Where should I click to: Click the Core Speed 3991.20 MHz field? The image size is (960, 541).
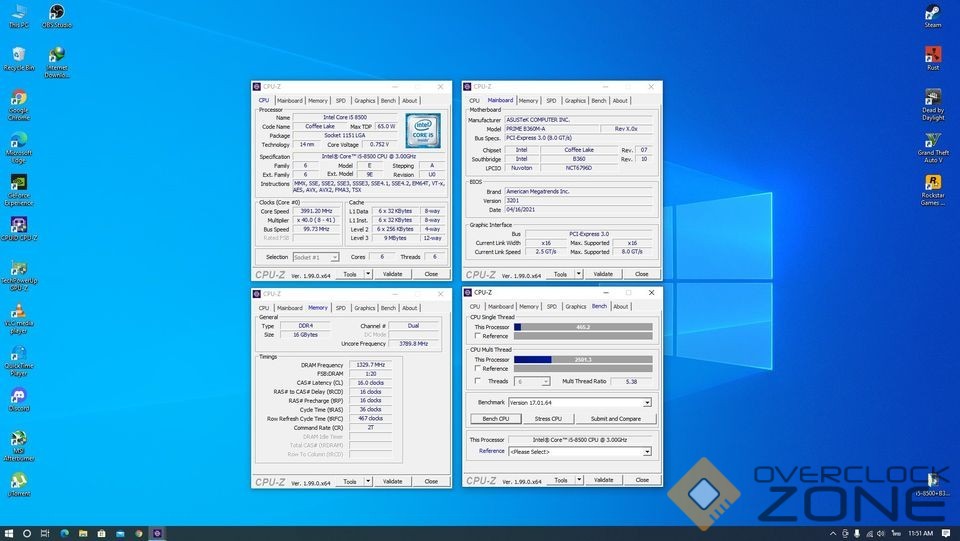[x=315, y=211]
